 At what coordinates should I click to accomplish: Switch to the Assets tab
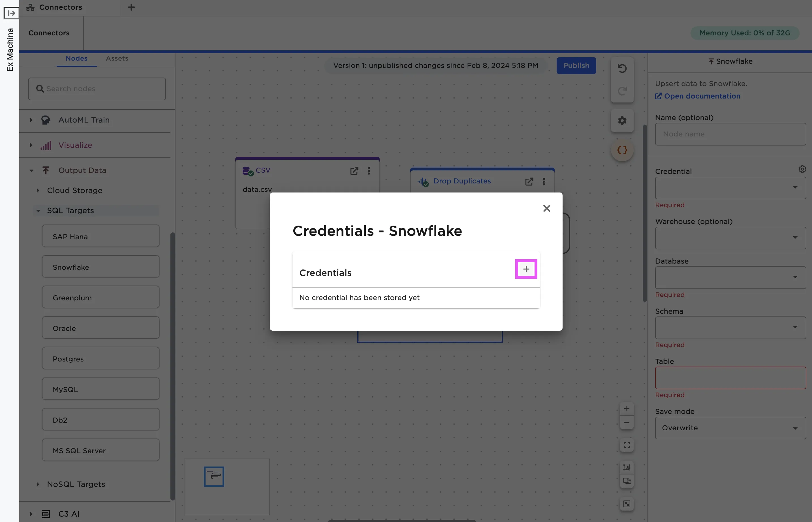pos(117,58)
